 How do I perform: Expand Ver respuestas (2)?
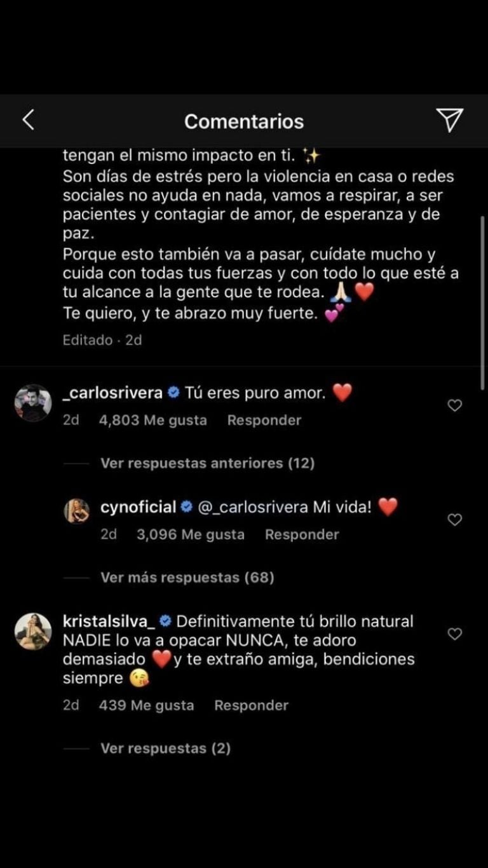tap(165, 749)
